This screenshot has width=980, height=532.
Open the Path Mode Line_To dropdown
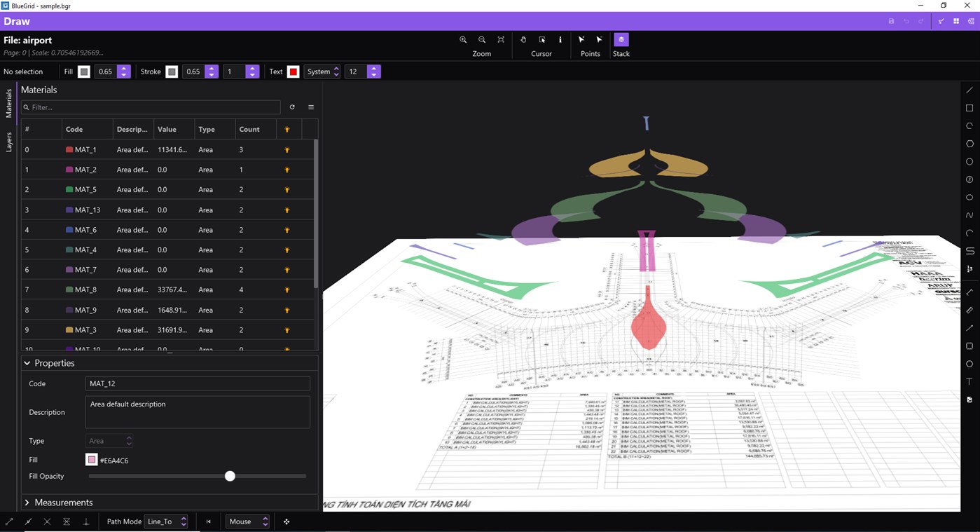point(166,521)
